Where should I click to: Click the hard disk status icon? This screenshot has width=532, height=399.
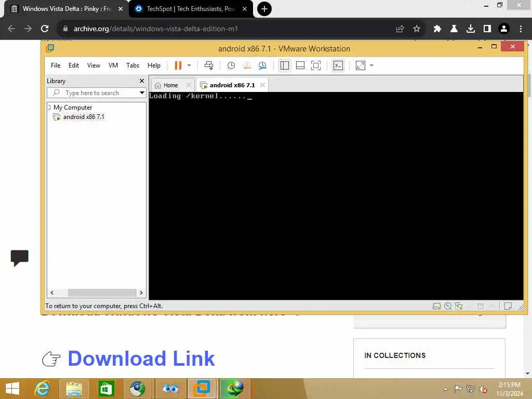point(436,307)
